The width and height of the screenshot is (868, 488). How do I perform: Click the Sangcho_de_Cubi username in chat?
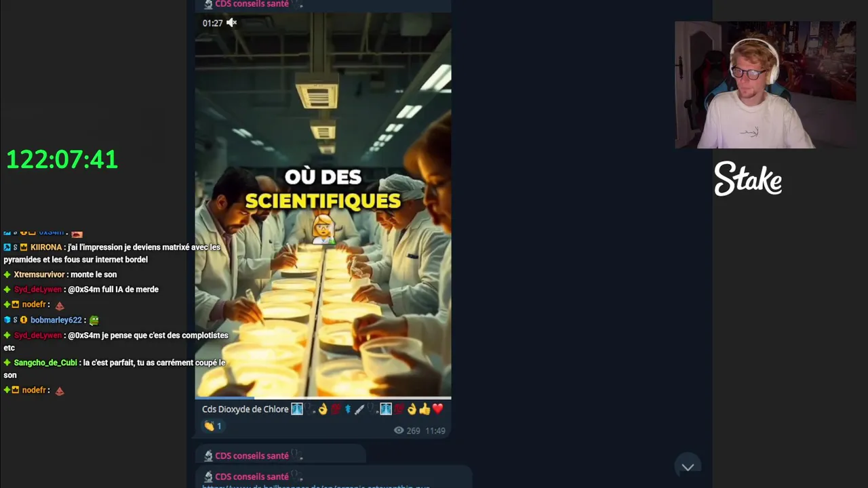45,363
